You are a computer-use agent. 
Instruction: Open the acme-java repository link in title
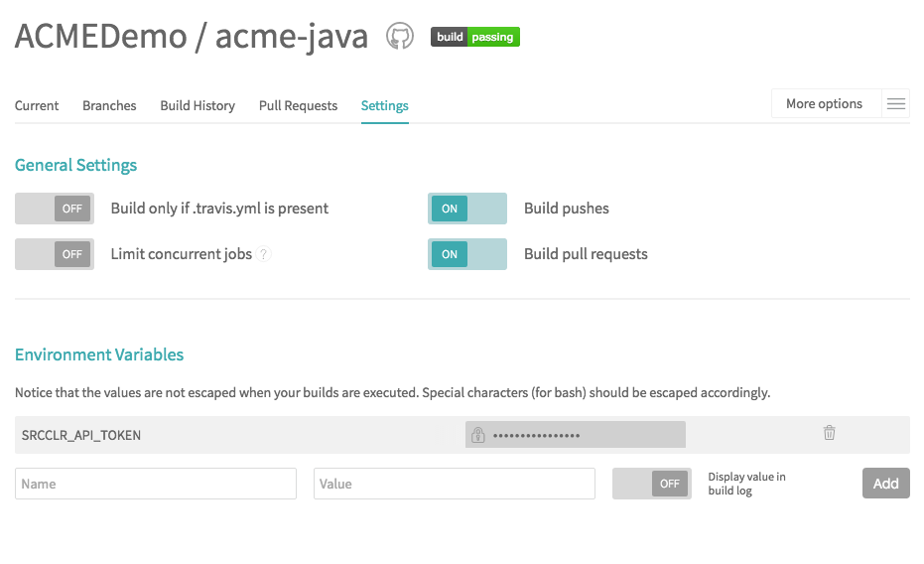click(x=292, y=37)
